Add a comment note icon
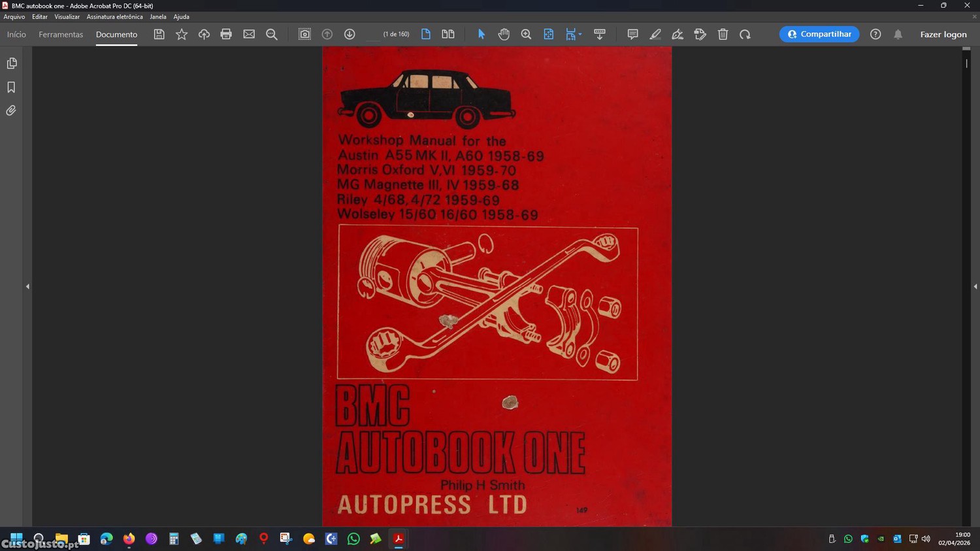The width and height of the screenshot is (980, 551). [632, 35]
